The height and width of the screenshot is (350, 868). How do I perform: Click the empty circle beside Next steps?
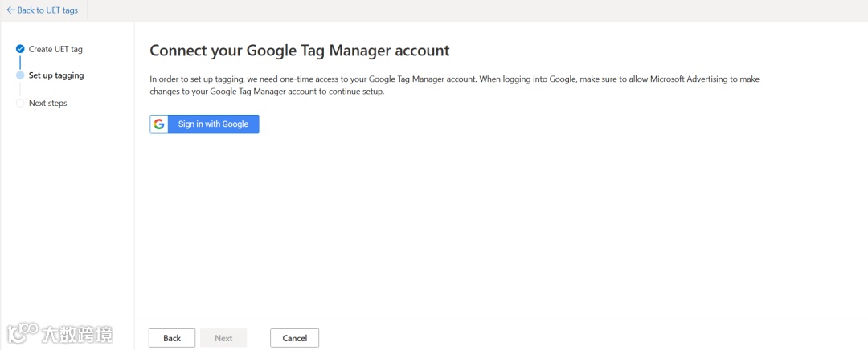[x=20, y=103]
